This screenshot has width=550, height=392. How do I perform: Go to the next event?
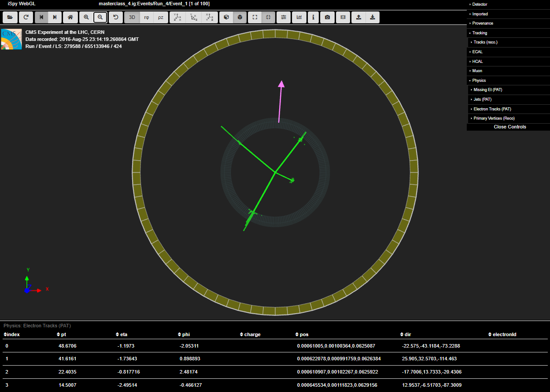click(x=55, y=17)
